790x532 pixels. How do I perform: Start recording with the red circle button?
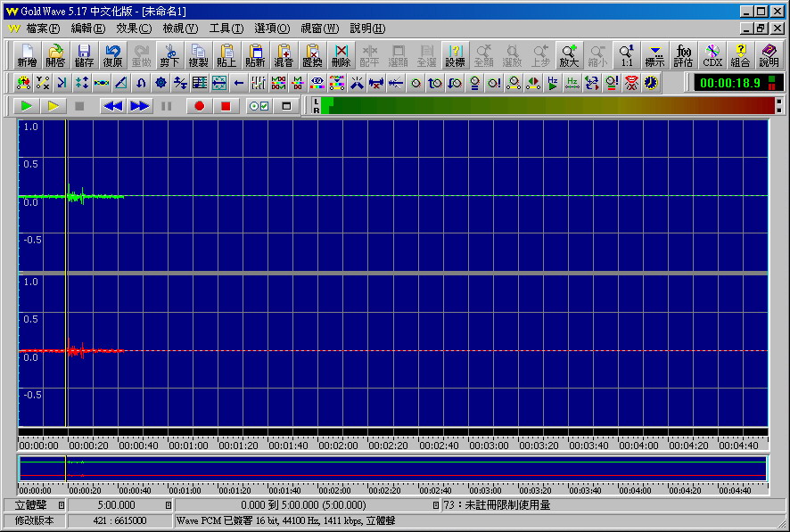tap(200, 106)
